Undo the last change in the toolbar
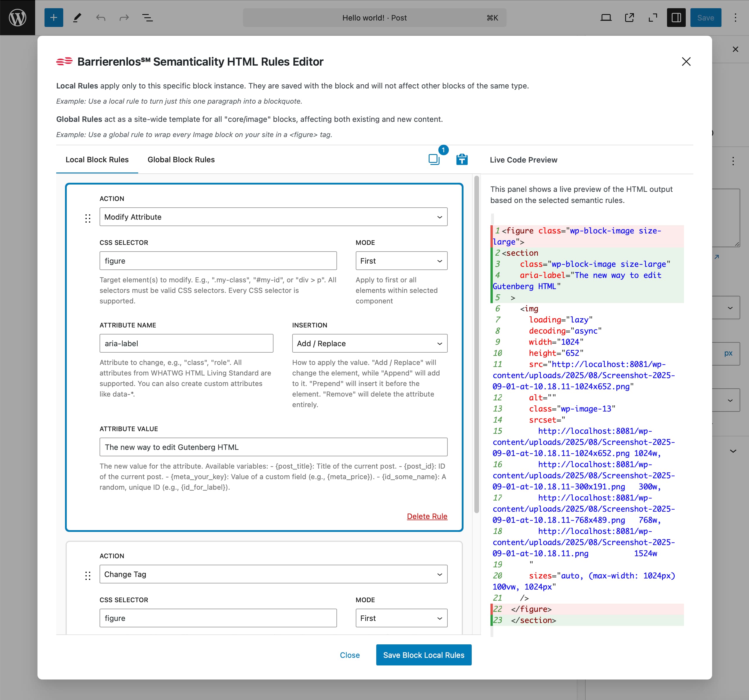The height and width of the screenshot is (700, 749). pyautogui.click(x=101, y=17)
